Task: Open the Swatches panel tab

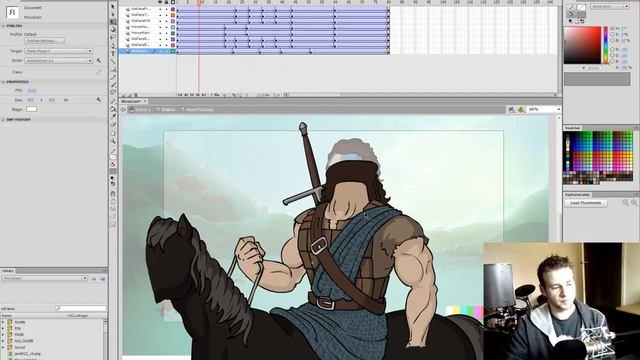Action: [572, 128]
